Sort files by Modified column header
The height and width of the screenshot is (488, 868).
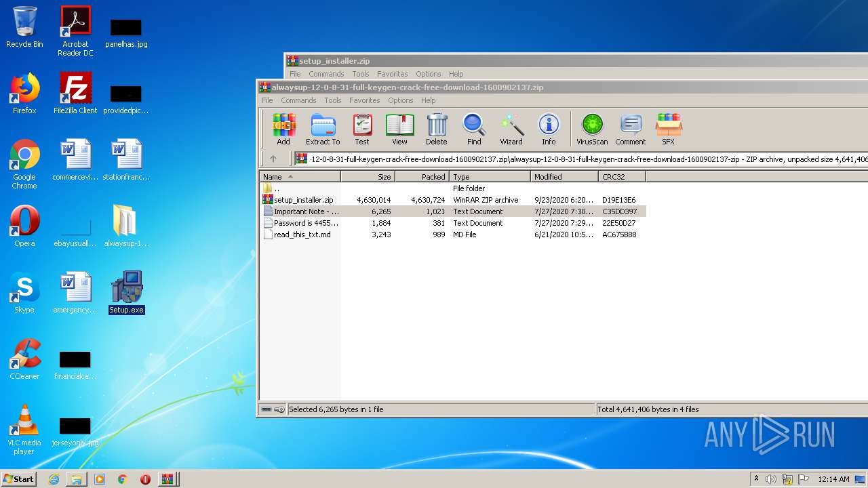564,177
